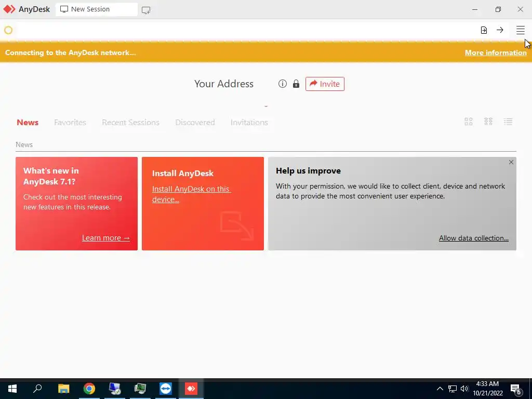This screenshot has height=399, width=532.
Task: Open taskbar search
Action: pyautogui.click(x=37, y=389)
